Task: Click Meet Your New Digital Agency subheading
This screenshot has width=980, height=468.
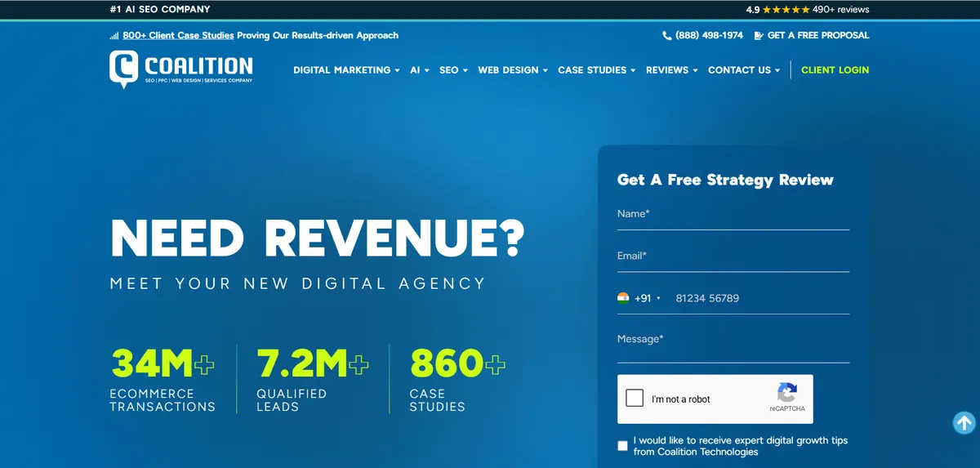Action: [x=298, y=283]
